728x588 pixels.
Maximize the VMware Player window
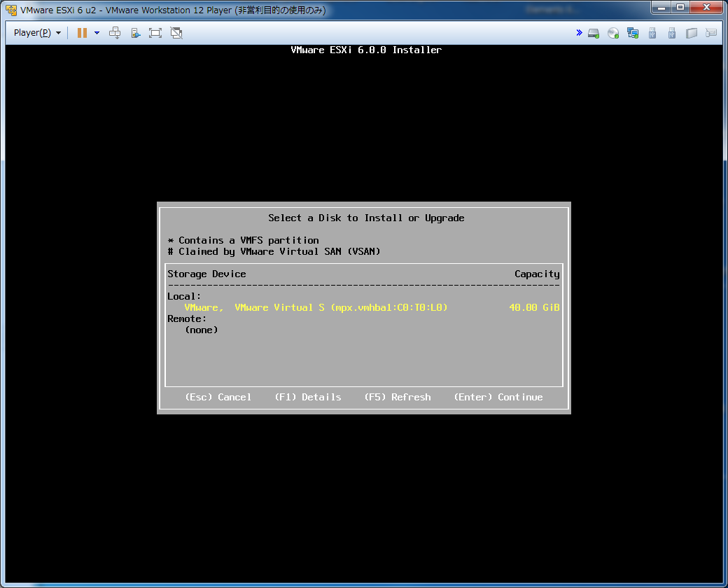(680, 8)
